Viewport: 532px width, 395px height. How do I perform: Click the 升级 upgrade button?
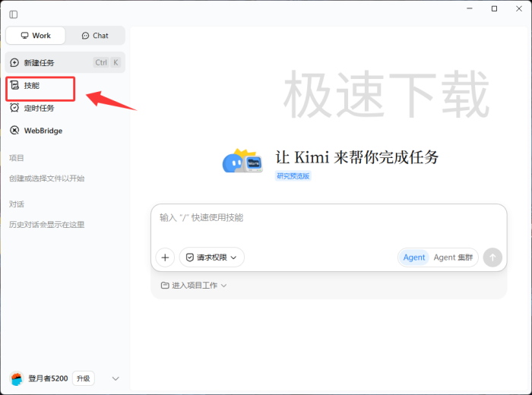(83, 378)
